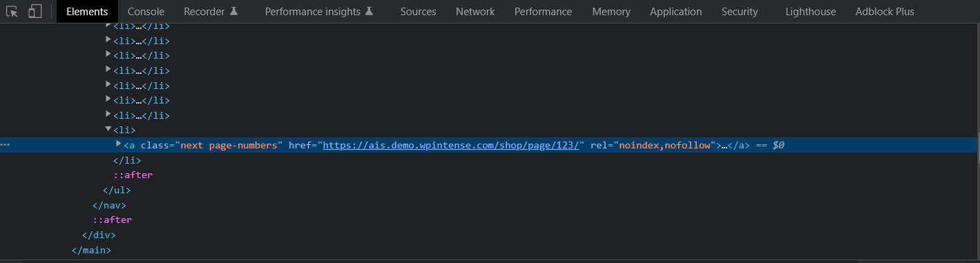The width and height of the screenshot is (980, 263).
Task: Click the ellipsis actions icon beside selected row
Action: pos(6,145)
